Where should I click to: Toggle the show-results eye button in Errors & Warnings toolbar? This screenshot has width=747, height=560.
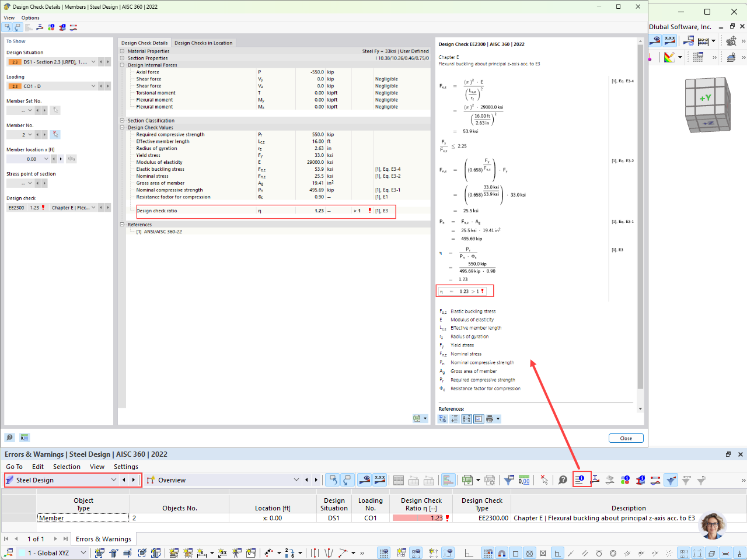click(x=365, y=480)
